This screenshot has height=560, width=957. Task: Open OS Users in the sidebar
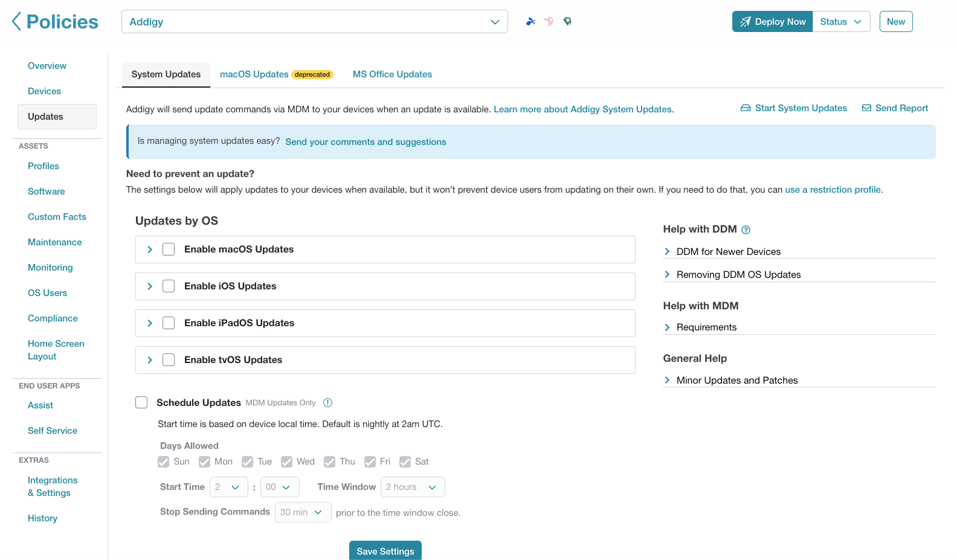pyautogui.click(x=47, y=293)
